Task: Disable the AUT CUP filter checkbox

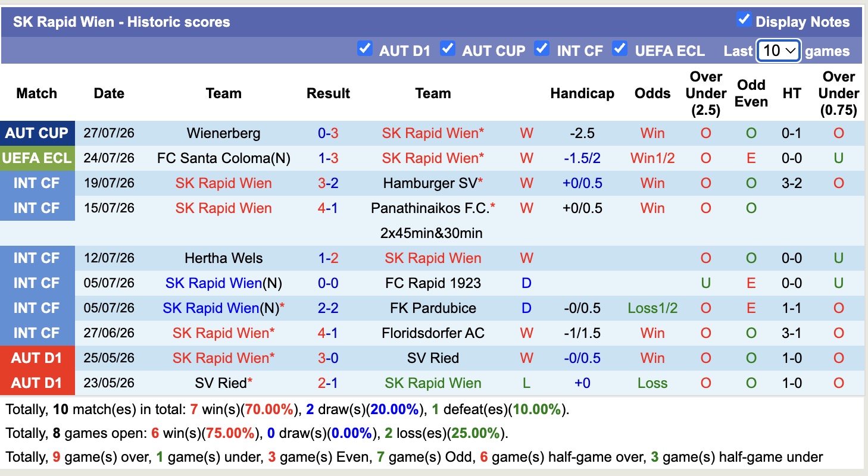Action: click(448, 48)
